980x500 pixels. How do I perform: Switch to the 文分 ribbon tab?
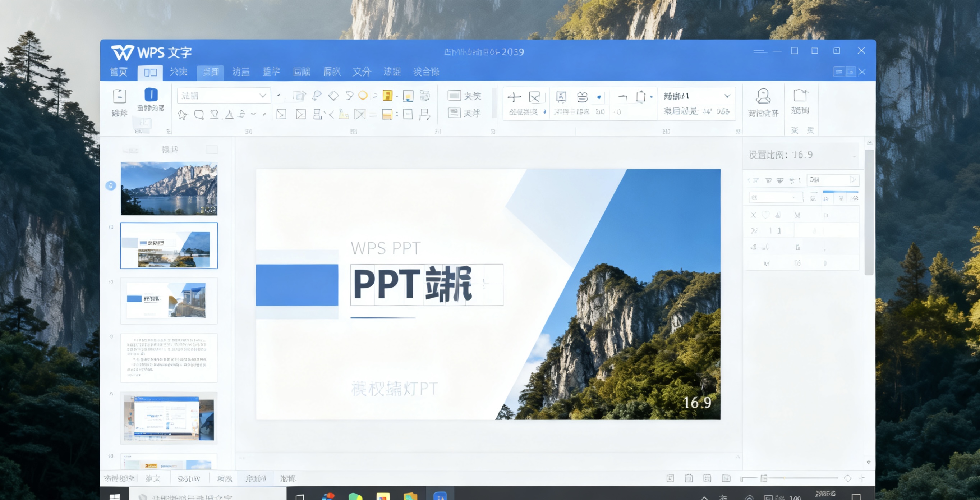tap(361, 72)
